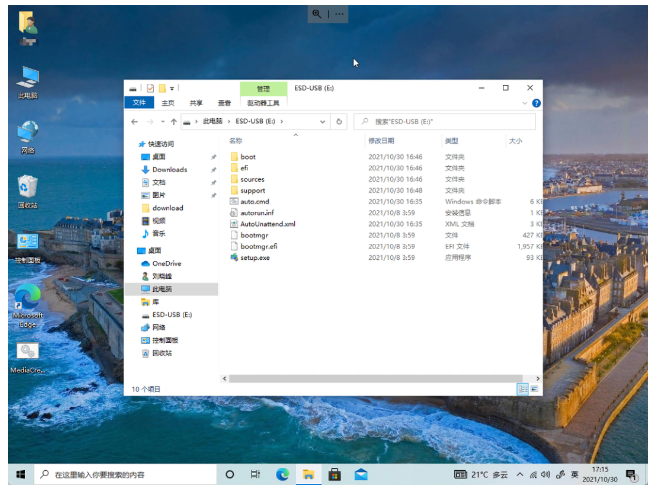658x490 pixels.
Task: Switch to details view mode
Action: 522,388
